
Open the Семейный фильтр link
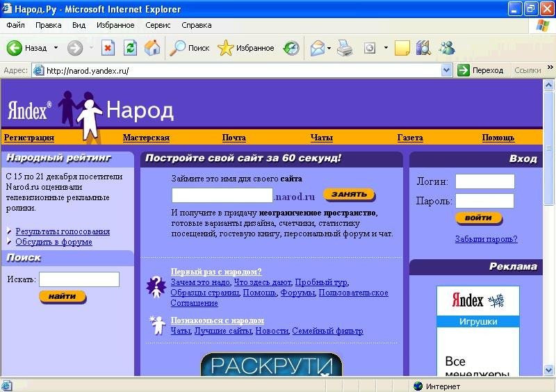(327, 331)
